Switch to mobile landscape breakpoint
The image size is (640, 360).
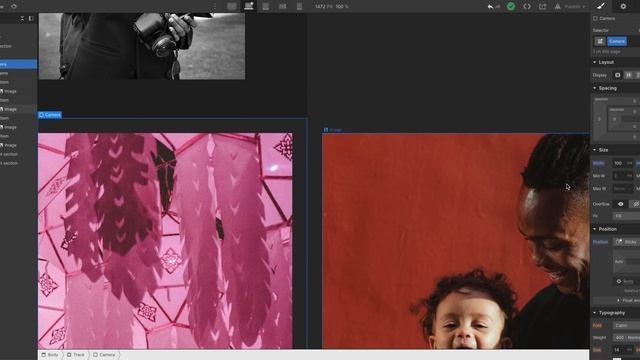click(282, 6)
